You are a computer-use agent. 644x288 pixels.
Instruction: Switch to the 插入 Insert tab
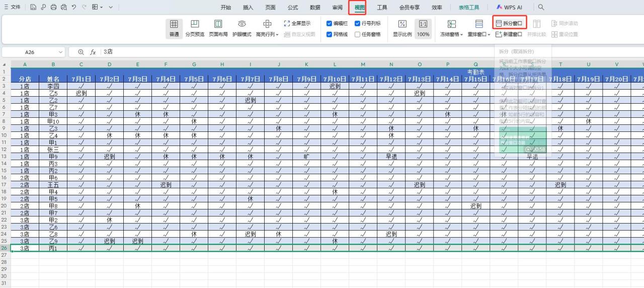point(248,8)
